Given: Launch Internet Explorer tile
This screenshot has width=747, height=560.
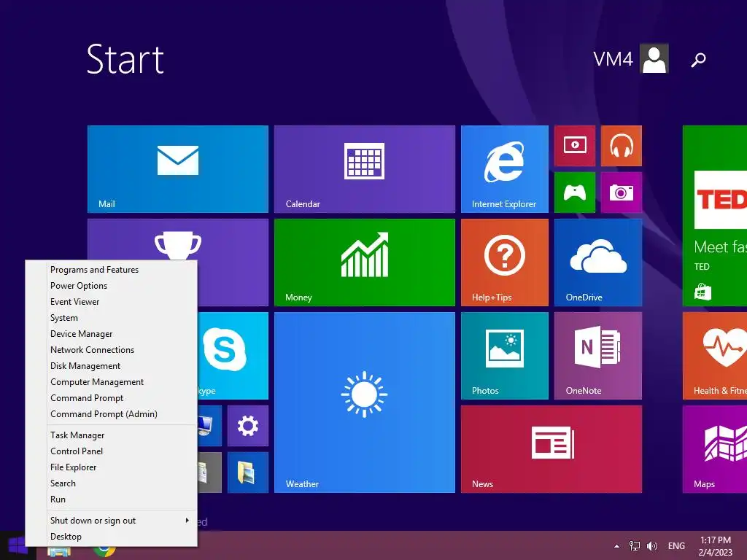Looking at the screenshot, I should coord(505,169).
